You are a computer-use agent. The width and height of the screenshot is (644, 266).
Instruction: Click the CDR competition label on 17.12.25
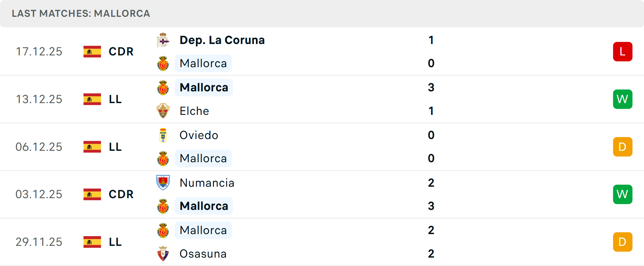point(121,52)
